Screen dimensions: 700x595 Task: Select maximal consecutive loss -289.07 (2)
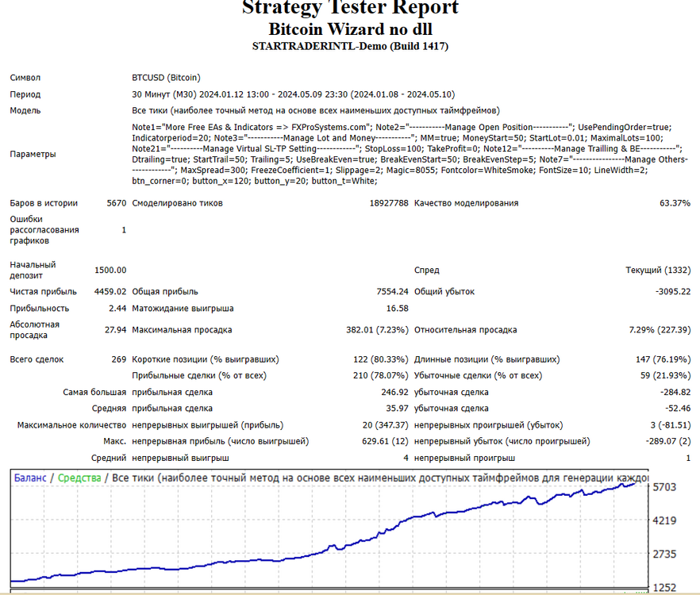click(x=668, y=441)
